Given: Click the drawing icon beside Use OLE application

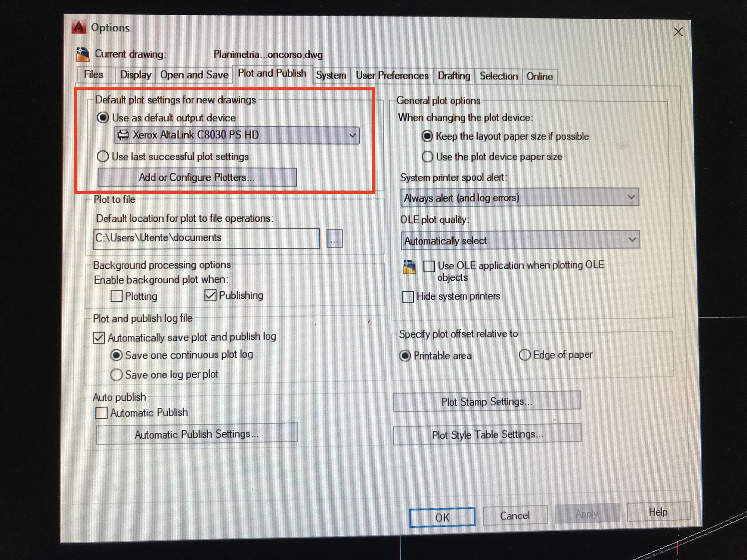Looking at the screenshot, I should pyautogui.click(x=410, y=267).
